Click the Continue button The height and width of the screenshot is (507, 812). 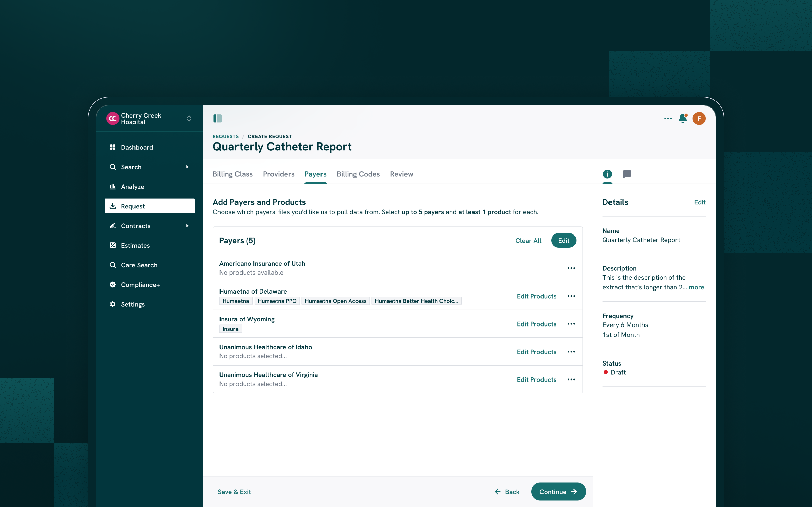point(558,491)
